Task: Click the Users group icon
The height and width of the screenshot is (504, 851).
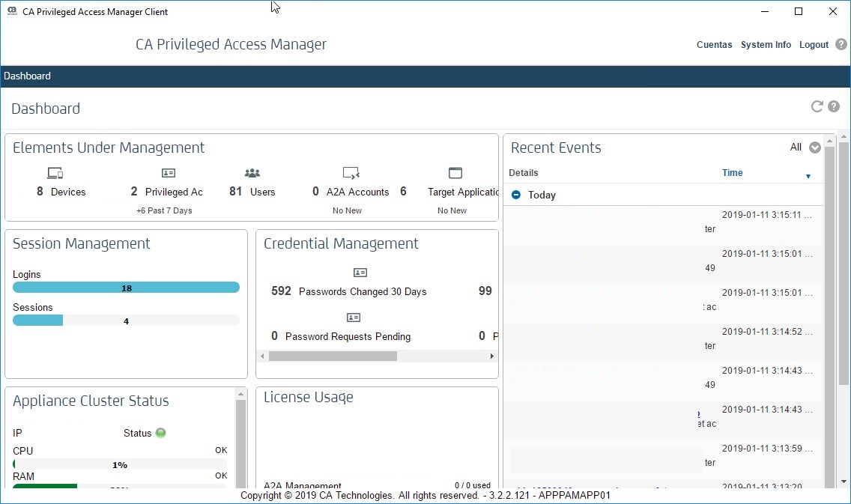Action: 252,173
